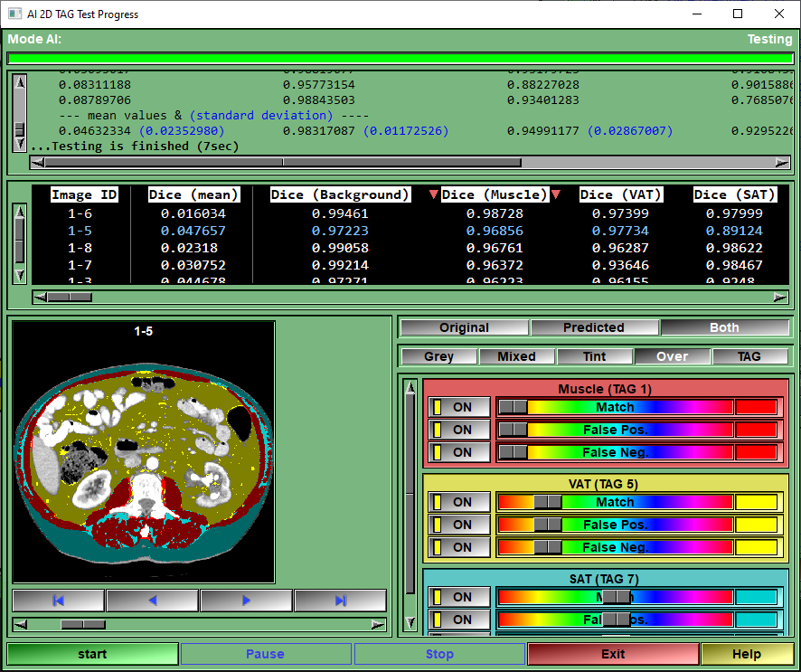Toggle Muscle Match overlay ON button
Viewport: 801px width, 672px height.
pyautogui.click(x=460, y=408)
